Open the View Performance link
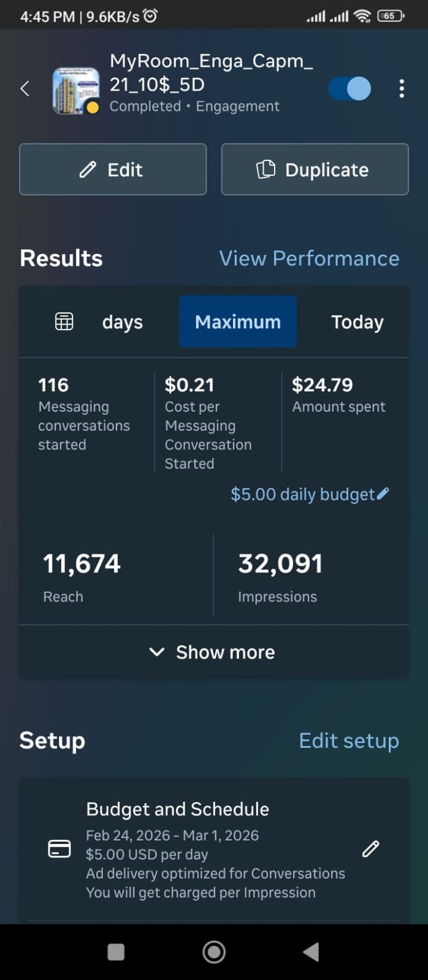 tap(309, 258)
